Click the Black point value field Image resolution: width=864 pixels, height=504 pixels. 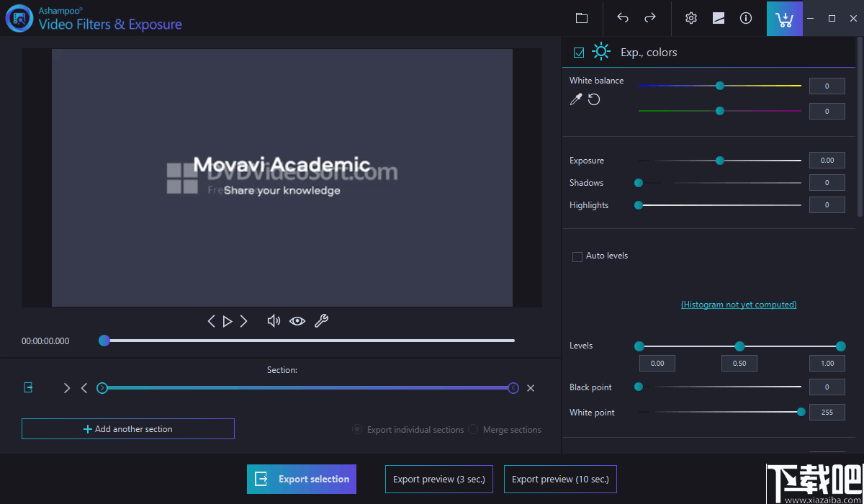[827, 387]
